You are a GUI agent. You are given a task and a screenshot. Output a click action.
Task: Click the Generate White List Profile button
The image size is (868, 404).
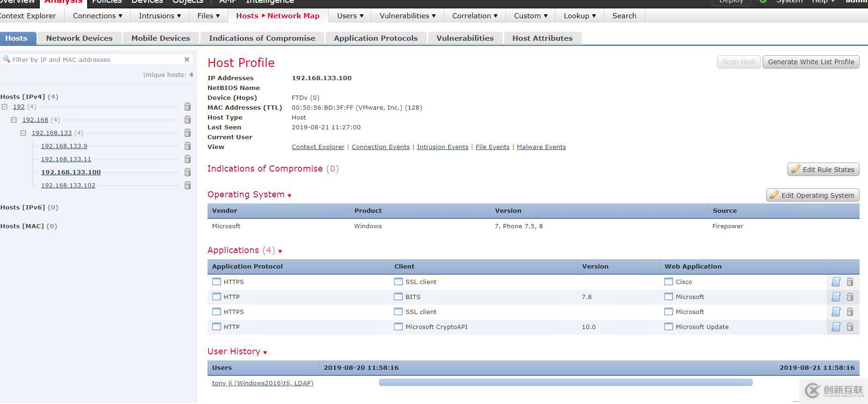click(x=811, y=62)
